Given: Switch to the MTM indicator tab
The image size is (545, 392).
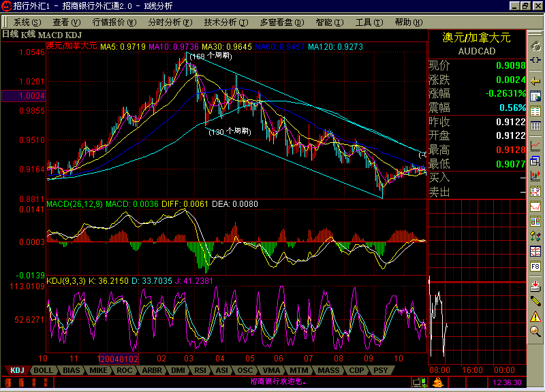Looking at the screenshot, I should point(299,370).
